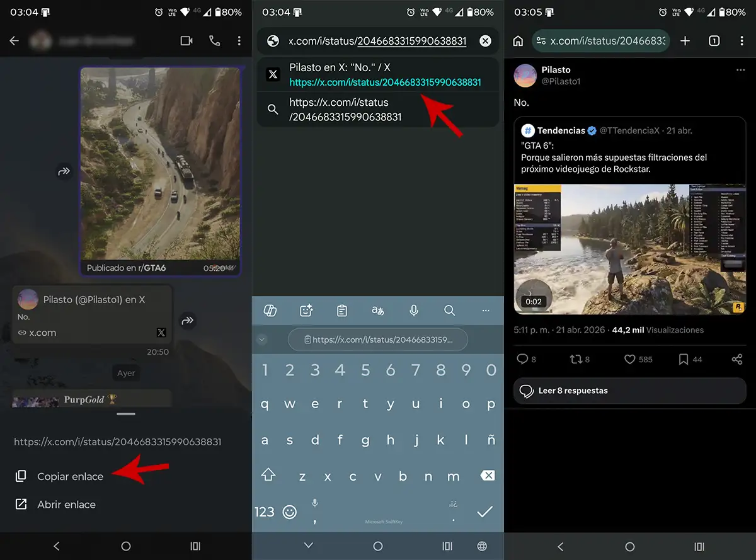Clear the URL bar with X button

pyautogui.click(x=485, y=41)
